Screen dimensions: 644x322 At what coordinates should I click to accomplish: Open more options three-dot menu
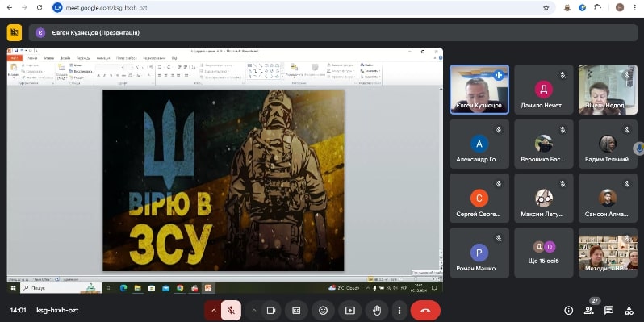[399, 311]
